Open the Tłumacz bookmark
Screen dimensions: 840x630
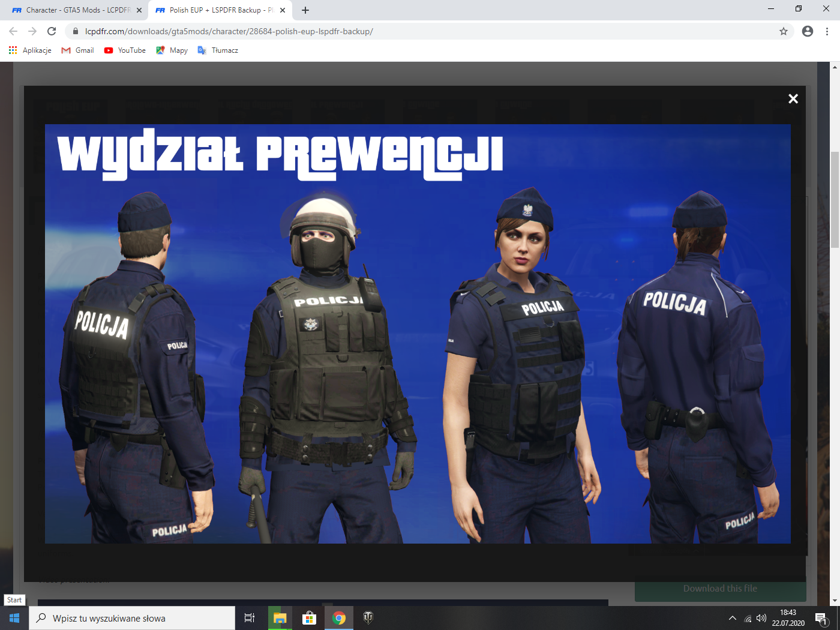pyautogui.click(x=218, y=50)
